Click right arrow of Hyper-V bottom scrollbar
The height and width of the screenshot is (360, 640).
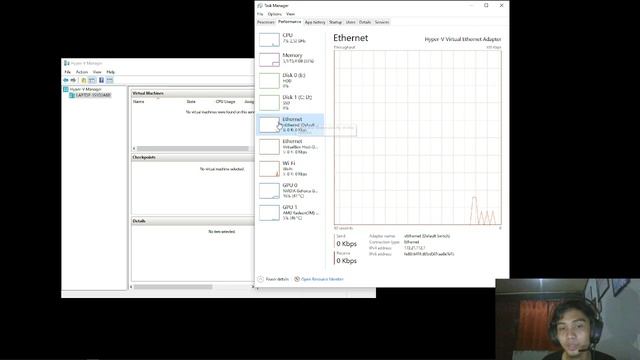click(252, 287)
